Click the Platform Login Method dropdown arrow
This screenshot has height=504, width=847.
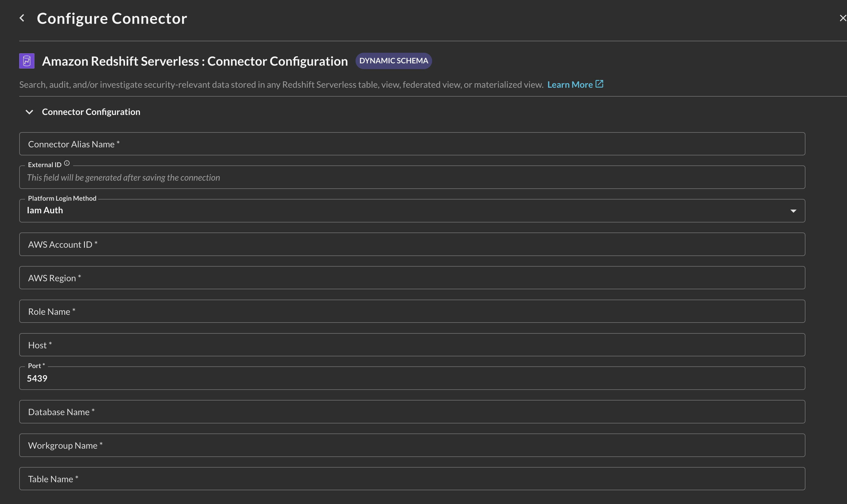coord(793,211)
